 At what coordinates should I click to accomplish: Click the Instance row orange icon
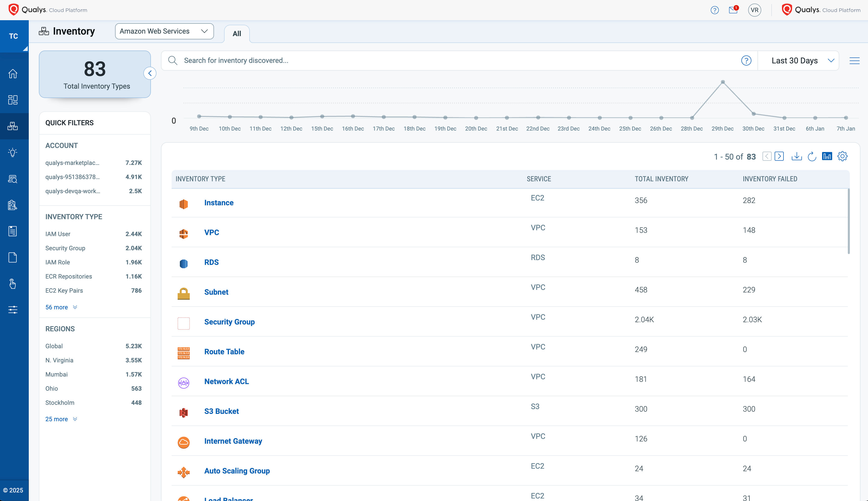(184, 204)
